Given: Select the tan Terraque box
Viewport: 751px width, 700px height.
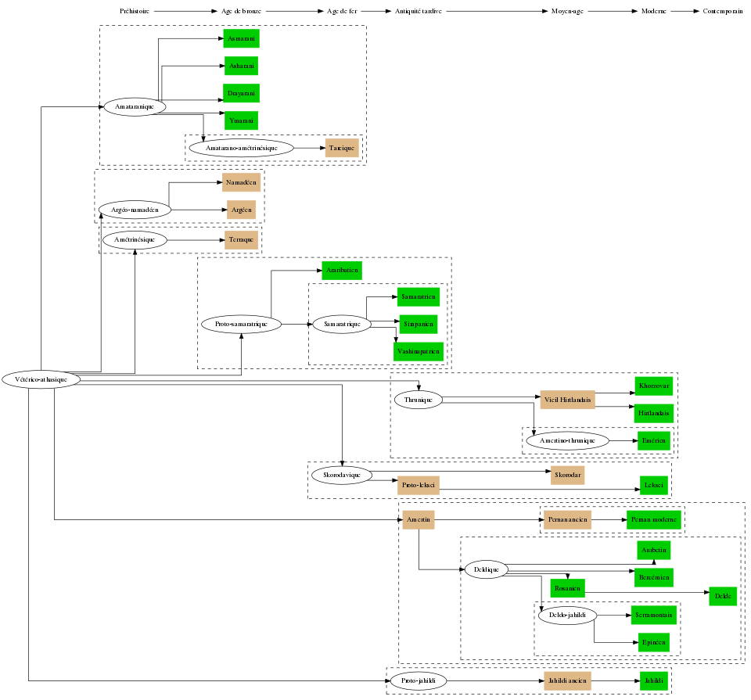Looking at the screenshot, I should tap(241, 240).
